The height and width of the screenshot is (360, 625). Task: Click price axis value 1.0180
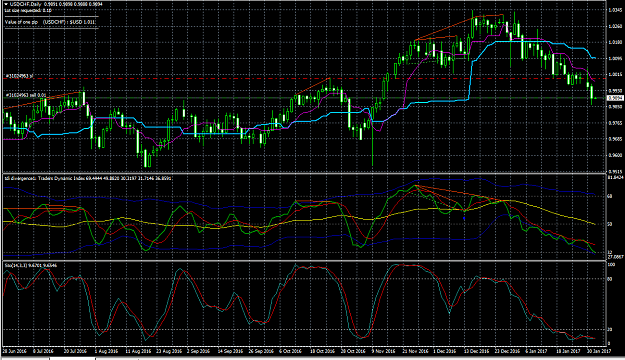[615, 42]
